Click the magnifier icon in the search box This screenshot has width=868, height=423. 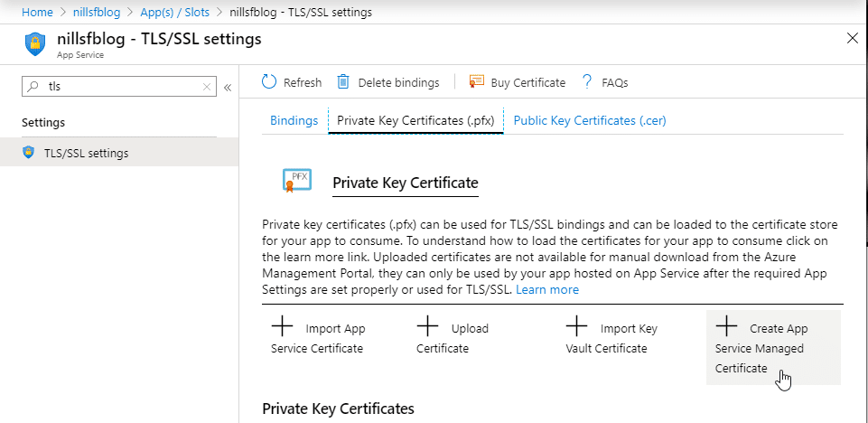33,87
